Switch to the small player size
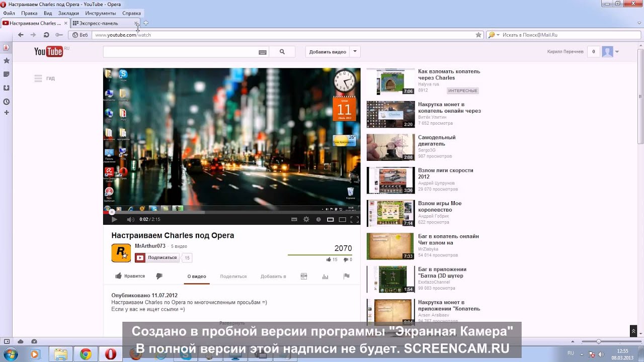Screen dimensions: 644x362 pyautogui.click(x=331, y=219)
